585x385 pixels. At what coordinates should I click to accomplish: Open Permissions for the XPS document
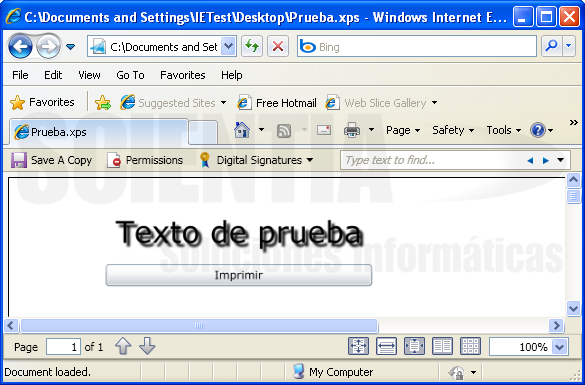pyautogui.click(x=145, y=160)
